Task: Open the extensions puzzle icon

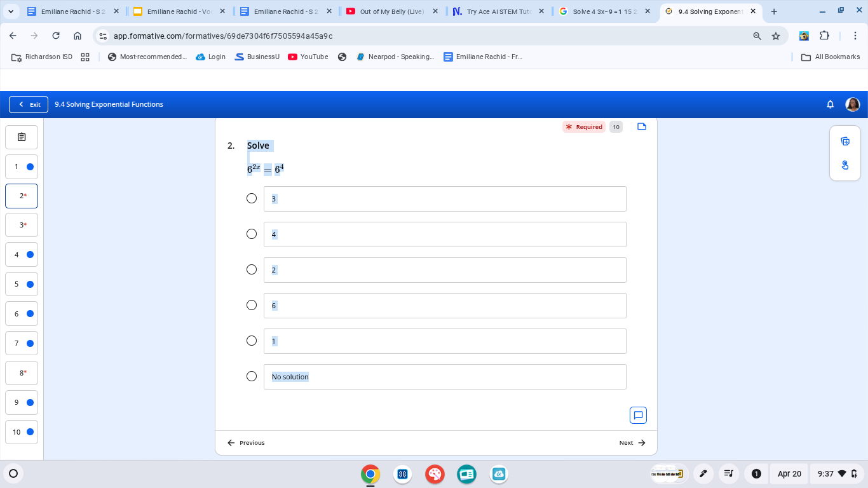Action: 824,36
